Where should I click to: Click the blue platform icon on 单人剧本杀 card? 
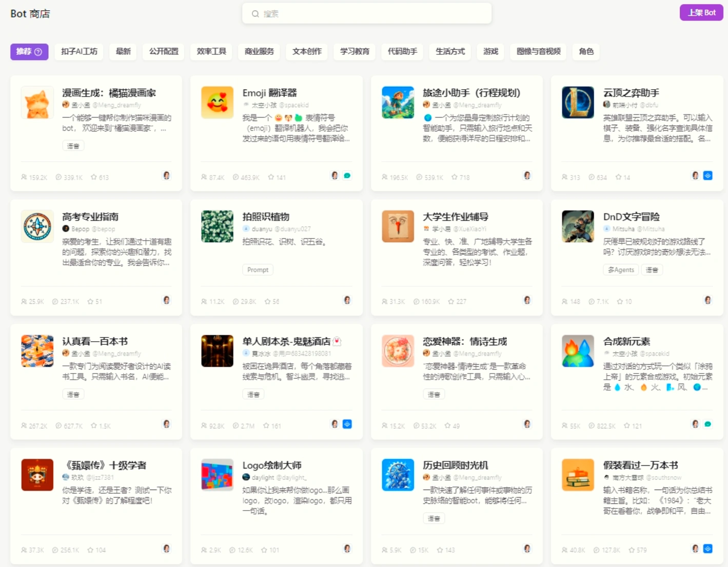(347, 424)
